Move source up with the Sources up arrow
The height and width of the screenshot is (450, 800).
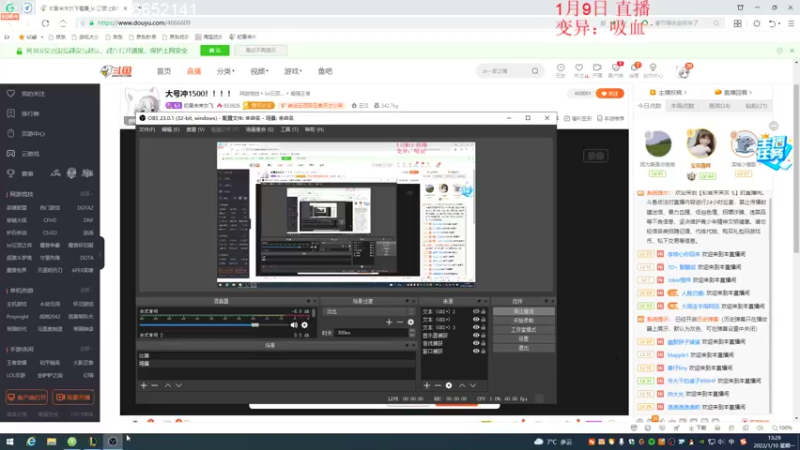462,385
